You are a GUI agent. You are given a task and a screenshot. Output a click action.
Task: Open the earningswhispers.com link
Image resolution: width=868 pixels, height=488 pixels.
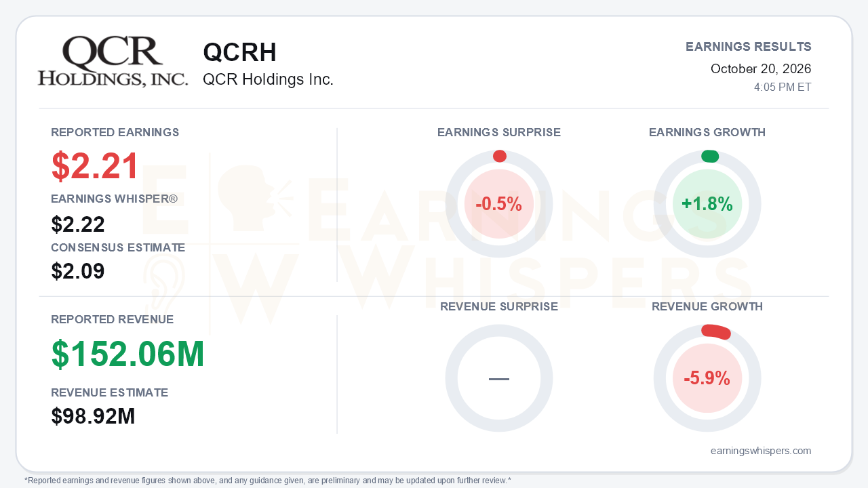[x=761, y=451]
